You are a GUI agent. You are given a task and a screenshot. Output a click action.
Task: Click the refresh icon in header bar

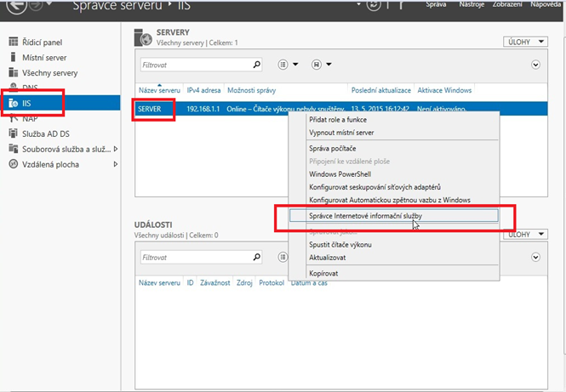tap(374, 5)
